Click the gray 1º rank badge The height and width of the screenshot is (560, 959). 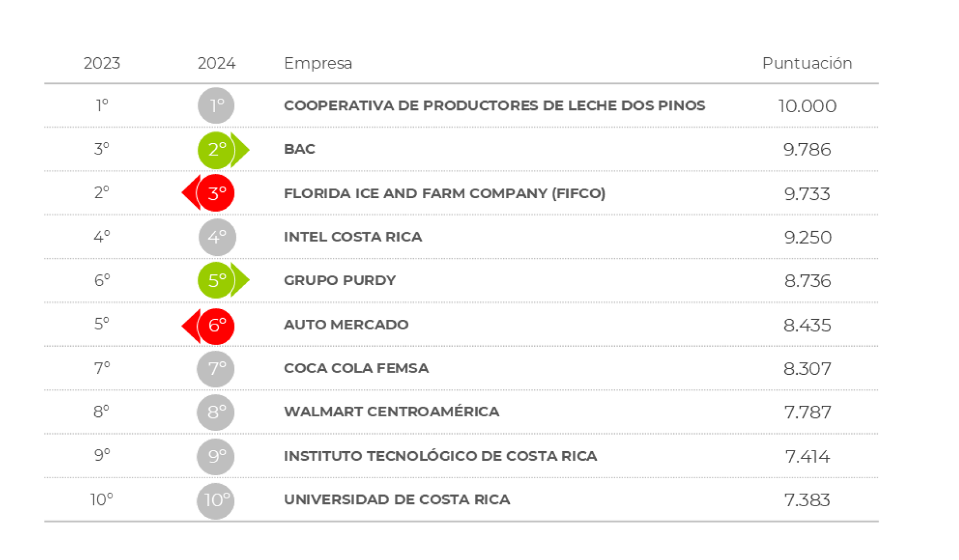(216, 105)
